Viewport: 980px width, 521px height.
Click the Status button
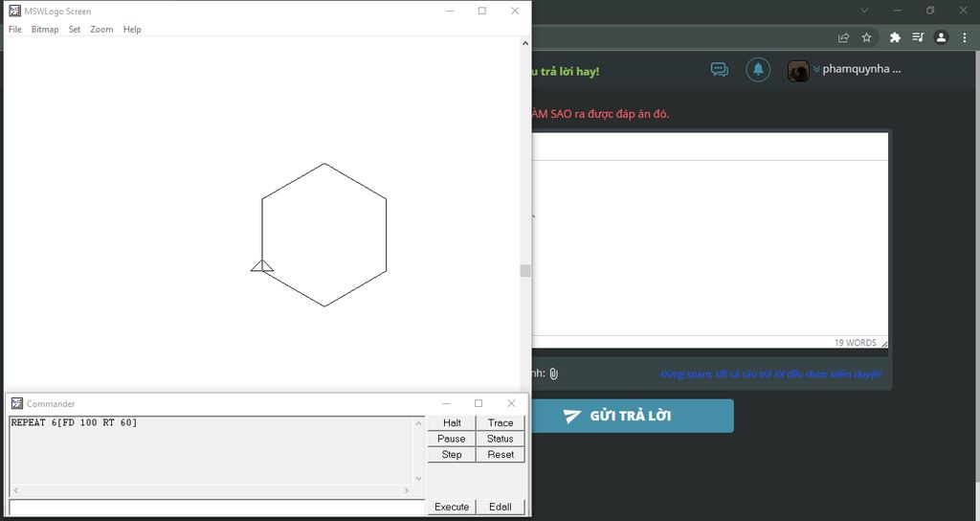500,439
